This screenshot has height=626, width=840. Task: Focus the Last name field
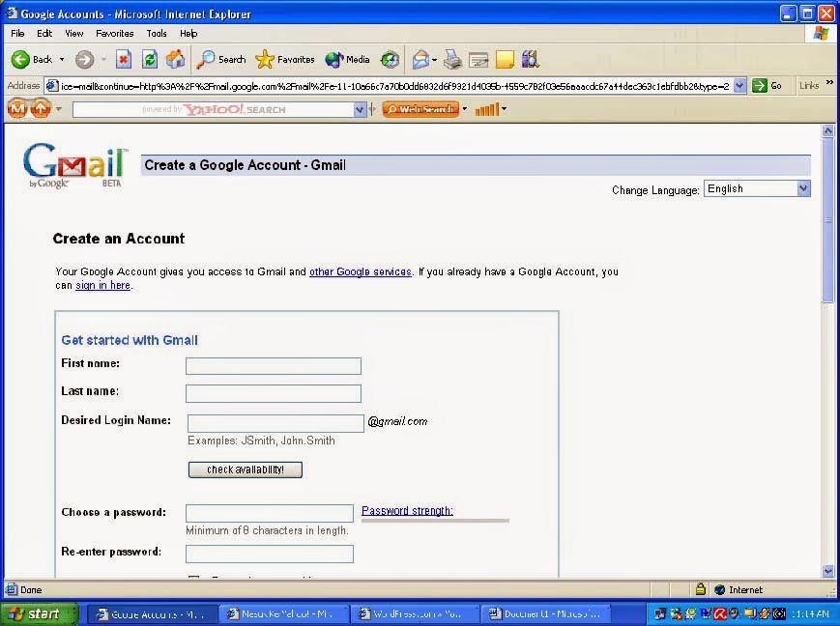click(x=274, y=393)
